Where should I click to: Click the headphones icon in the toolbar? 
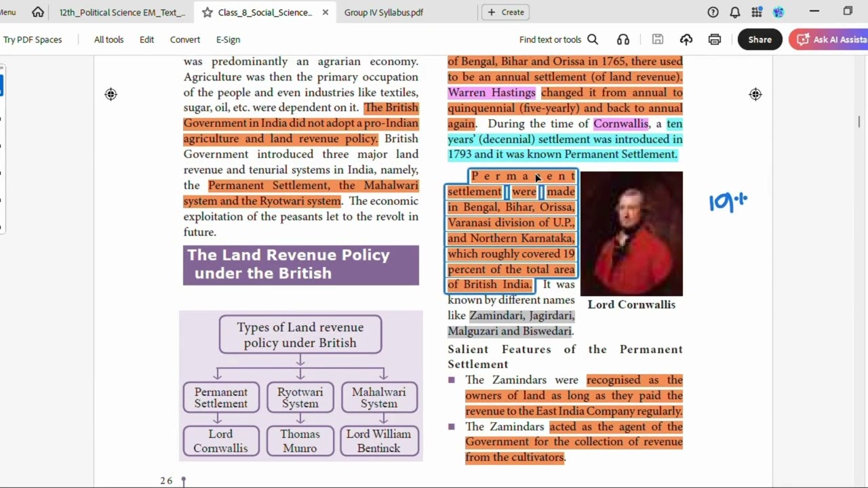pyautogui.click(x=623, y=39)
